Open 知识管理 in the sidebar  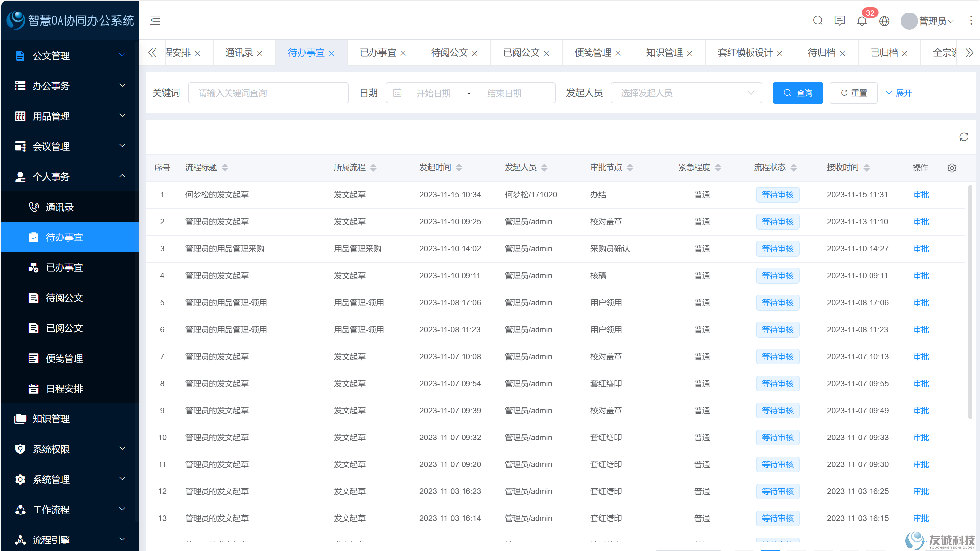70,418
